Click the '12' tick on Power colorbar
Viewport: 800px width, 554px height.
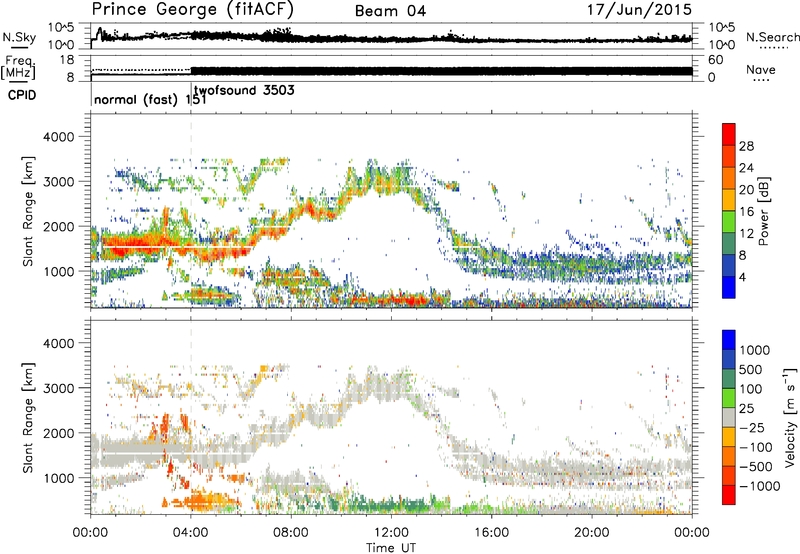coord(746,234)
